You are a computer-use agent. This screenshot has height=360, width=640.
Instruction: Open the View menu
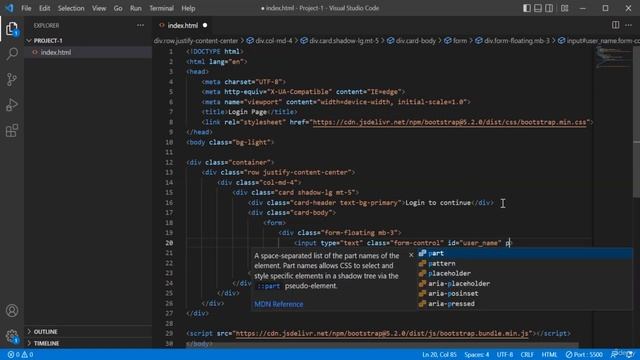point(99,8)
